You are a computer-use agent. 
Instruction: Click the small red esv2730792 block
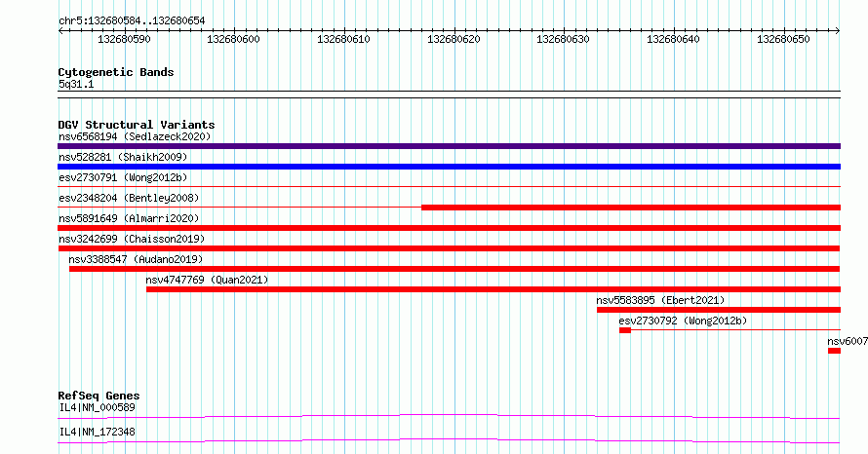tap(625, 330)
